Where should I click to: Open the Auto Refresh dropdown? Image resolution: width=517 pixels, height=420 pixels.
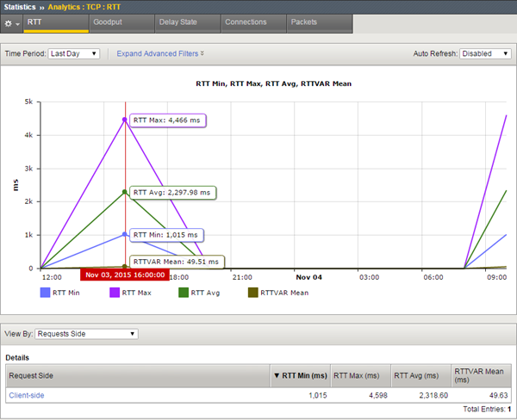487,53
